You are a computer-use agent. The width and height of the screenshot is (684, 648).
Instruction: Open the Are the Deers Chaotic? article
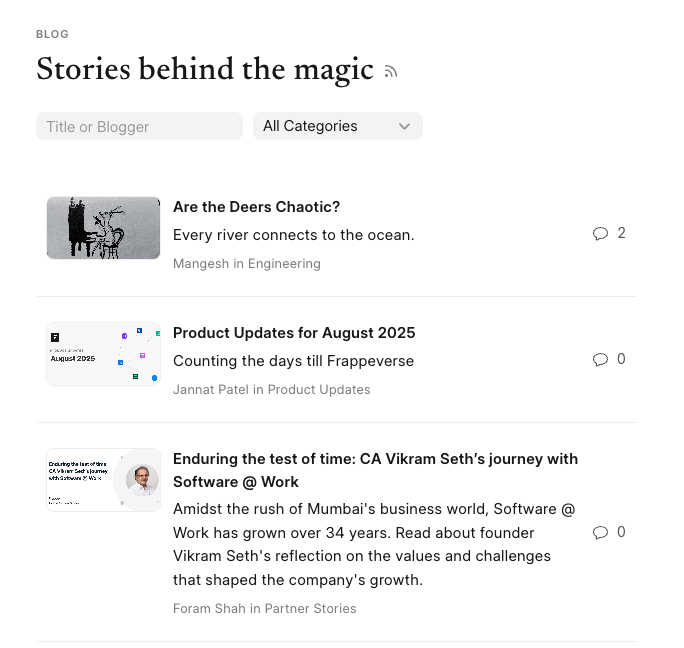tap(256, 207)
